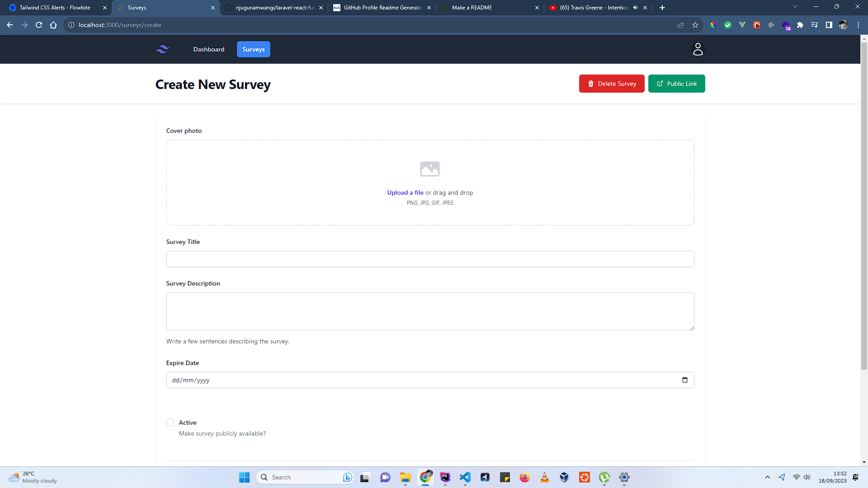Open the Dashboard nav item
The width and height of the screenshot is (868, 488).
click(208, 49)
